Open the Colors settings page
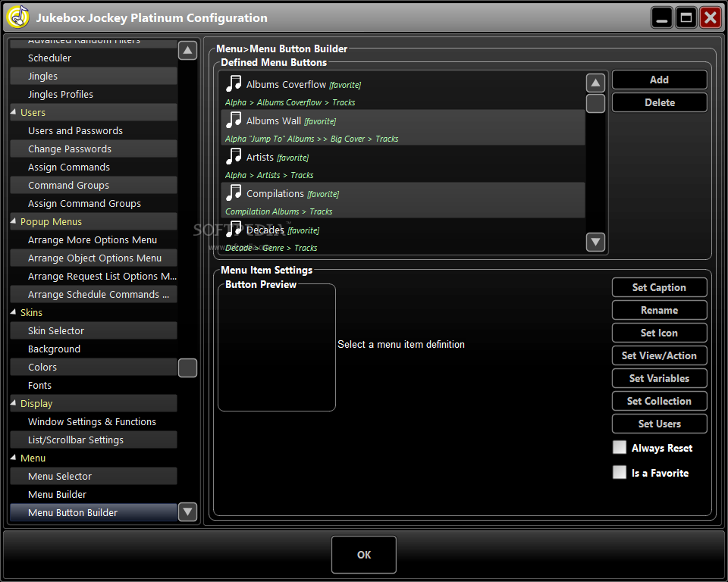 pyautogui.click(x=94, y=367)
